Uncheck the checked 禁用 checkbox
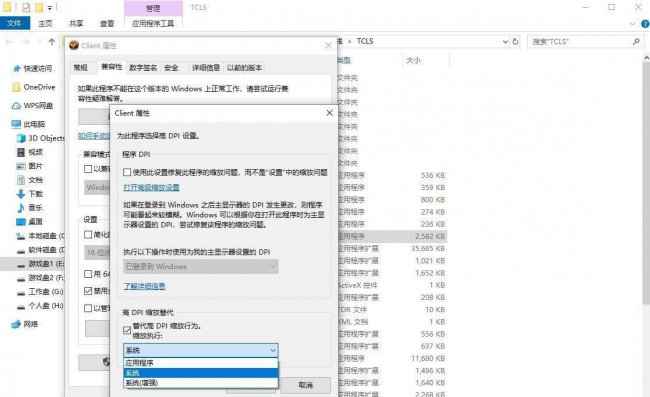 [x=88, y=291]
